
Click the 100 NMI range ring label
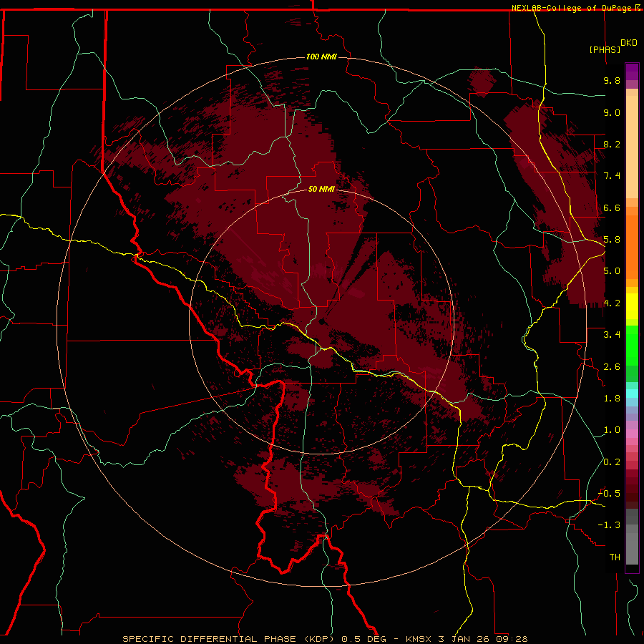coord(321,57)
